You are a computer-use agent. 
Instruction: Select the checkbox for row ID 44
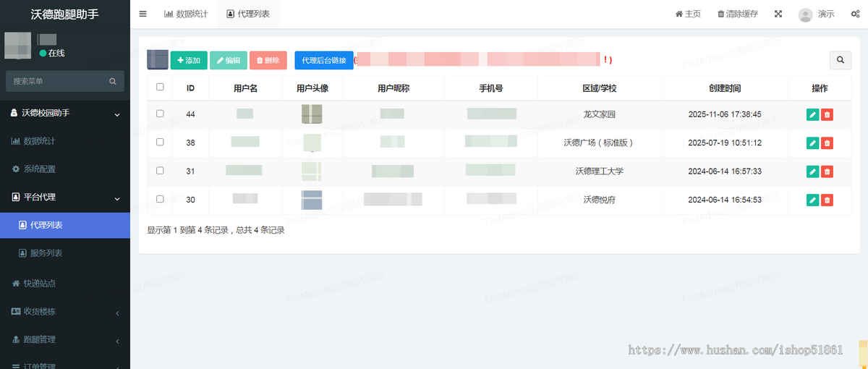point(160,114)
